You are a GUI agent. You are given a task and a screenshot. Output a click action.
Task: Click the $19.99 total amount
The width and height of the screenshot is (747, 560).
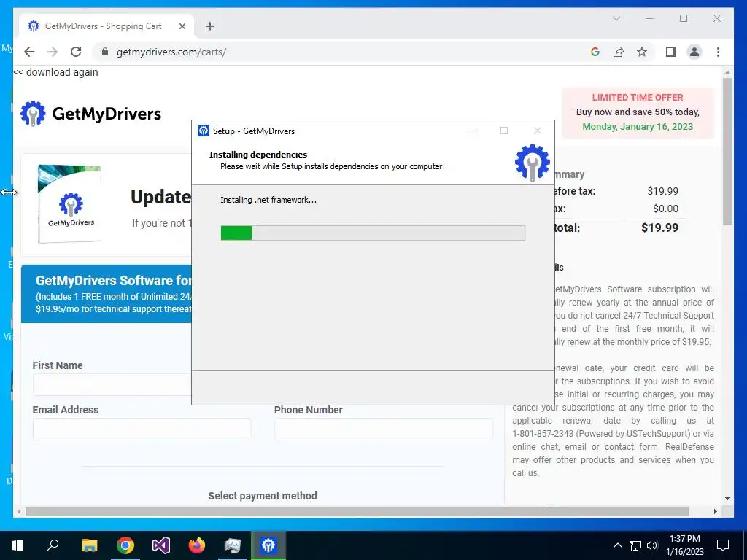click(x=659, y=227)
